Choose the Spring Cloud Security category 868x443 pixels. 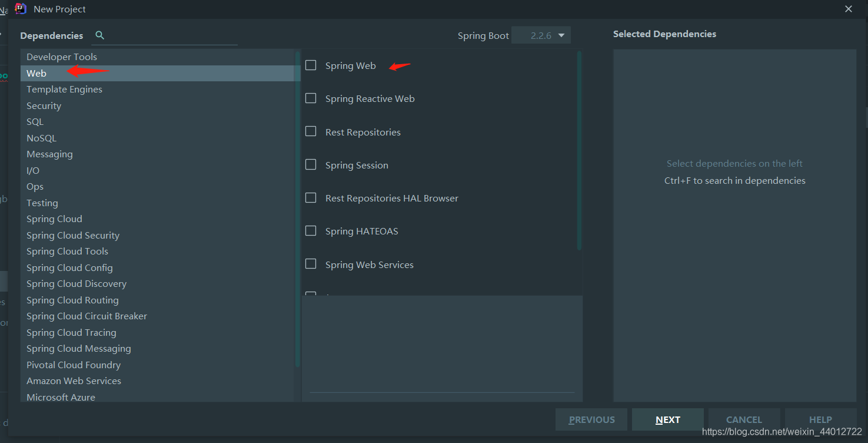tap(158, 235)
